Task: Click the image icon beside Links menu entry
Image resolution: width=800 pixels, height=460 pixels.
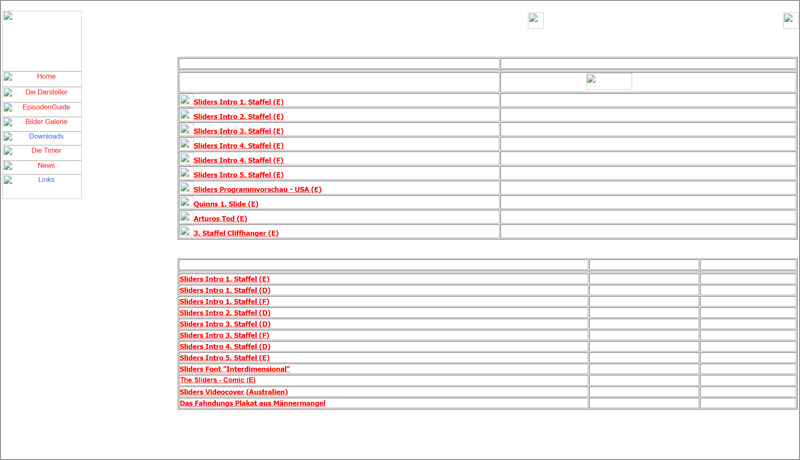Action: point(8,180)
